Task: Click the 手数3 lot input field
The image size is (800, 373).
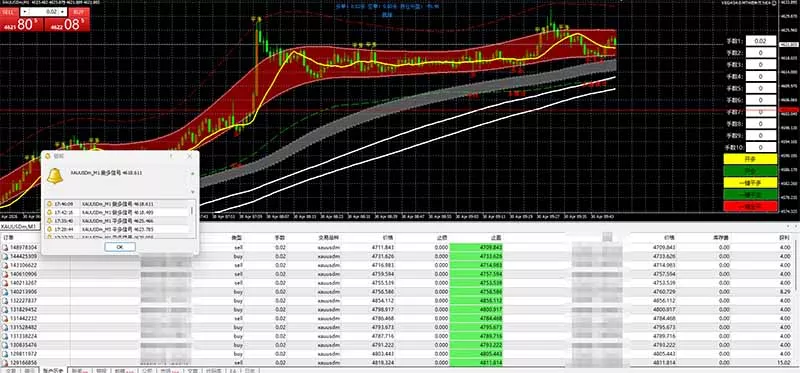Action: point(761,64)
